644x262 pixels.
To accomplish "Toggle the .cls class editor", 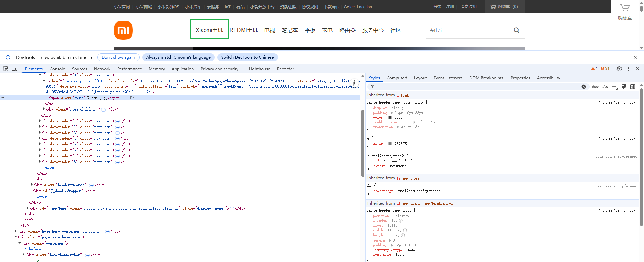I will (605, 87).
